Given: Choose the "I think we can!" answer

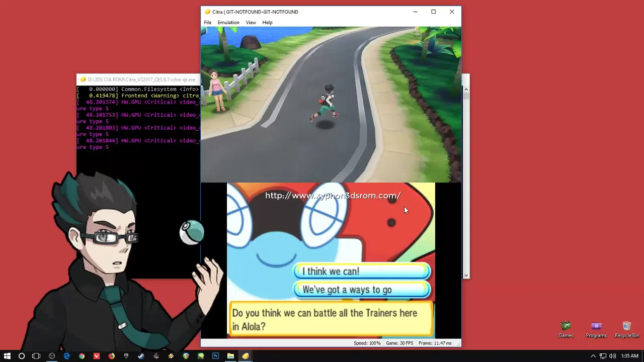Looking at the screenshot, I should coord(362,271).
